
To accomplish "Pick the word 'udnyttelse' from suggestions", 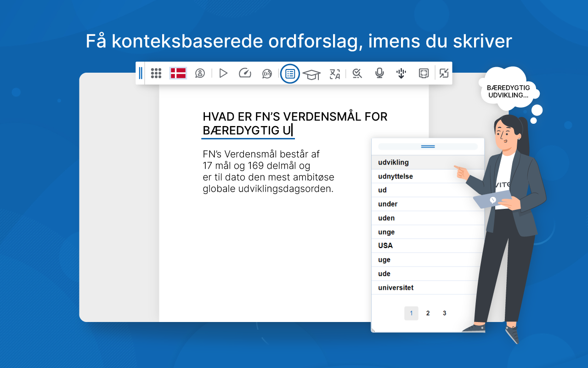I will 428,176.
